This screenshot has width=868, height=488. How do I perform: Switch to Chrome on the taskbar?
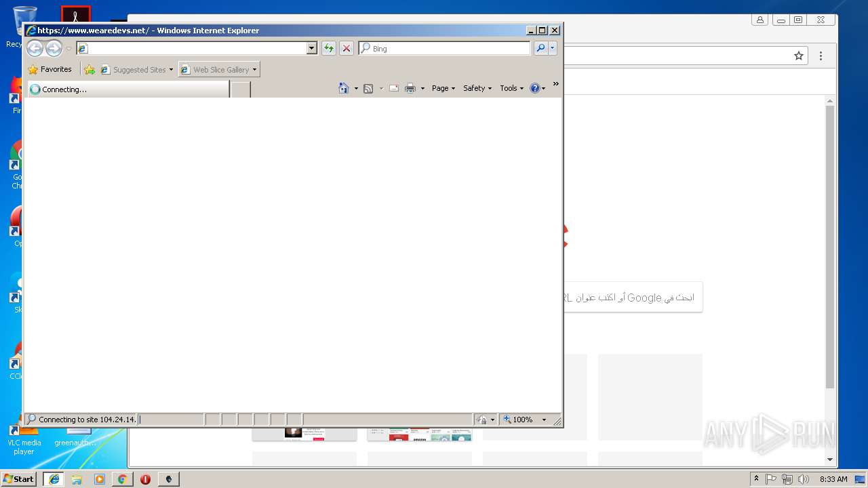pos(122,479)
